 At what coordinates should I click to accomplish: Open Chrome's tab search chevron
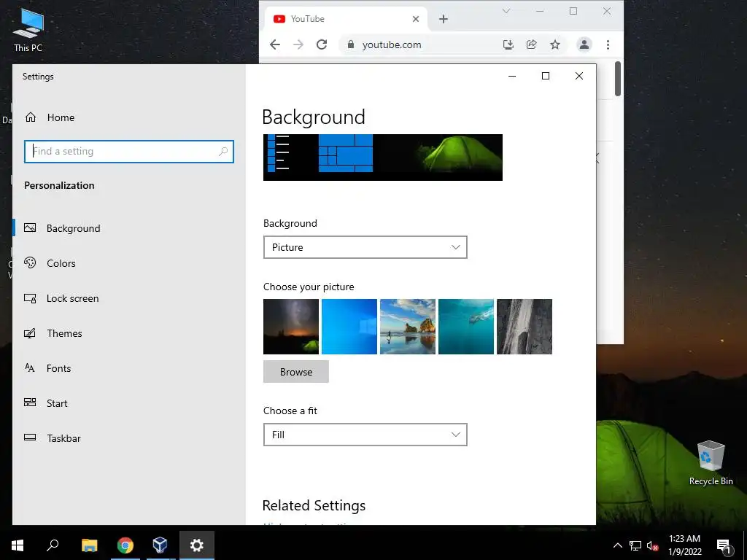(x=506, y=11)
